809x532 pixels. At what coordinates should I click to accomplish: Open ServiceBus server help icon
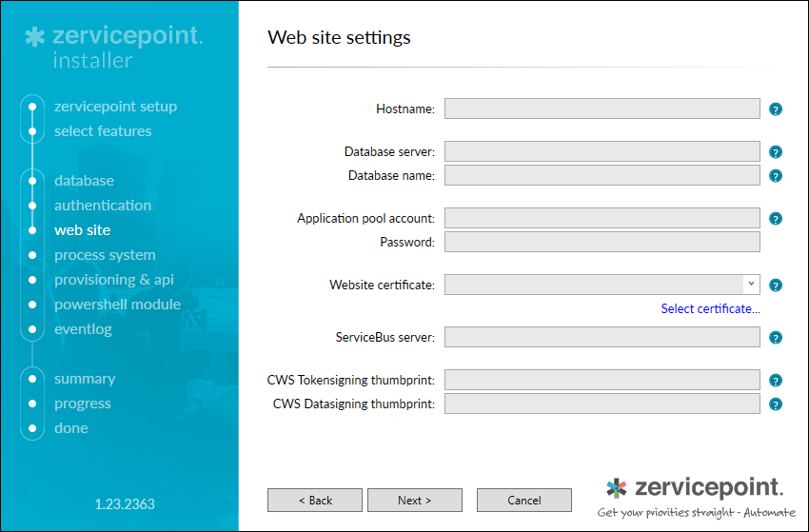click(x=776, y=338)
